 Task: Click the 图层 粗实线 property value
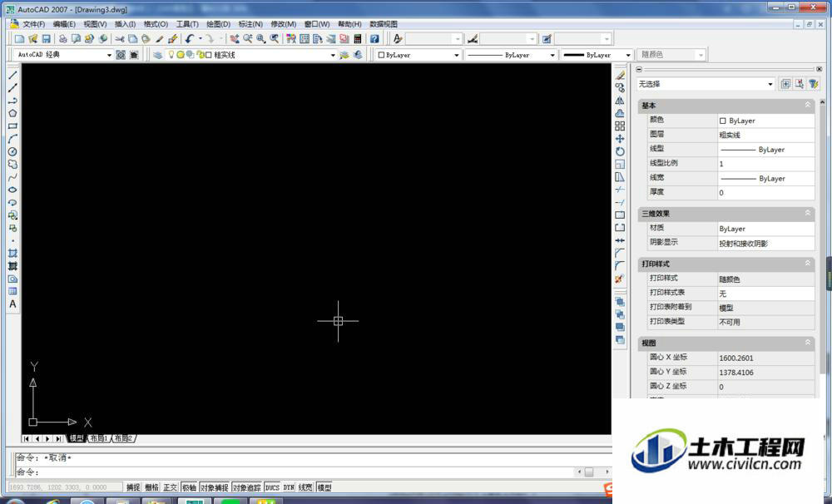coord(765,135)
